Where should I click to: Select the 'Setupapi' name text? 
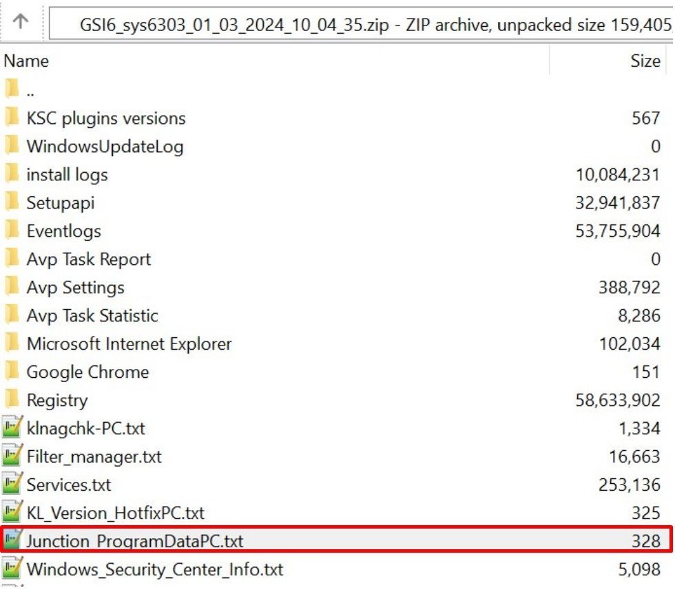tap(61, 203)
